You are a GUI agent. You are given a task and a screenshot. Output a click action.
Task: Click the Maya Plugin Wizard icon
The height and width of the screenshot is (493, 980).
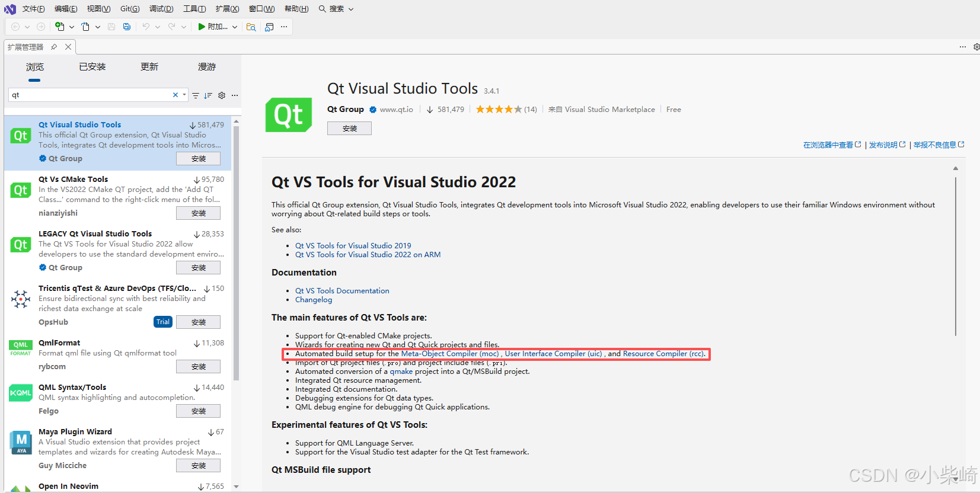pos(21,443)
